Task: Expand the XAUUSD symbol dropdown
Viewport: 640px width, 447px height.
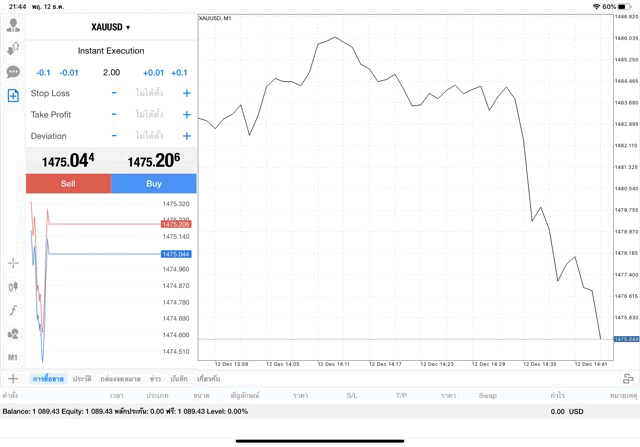Action: [x=111, y=27]
